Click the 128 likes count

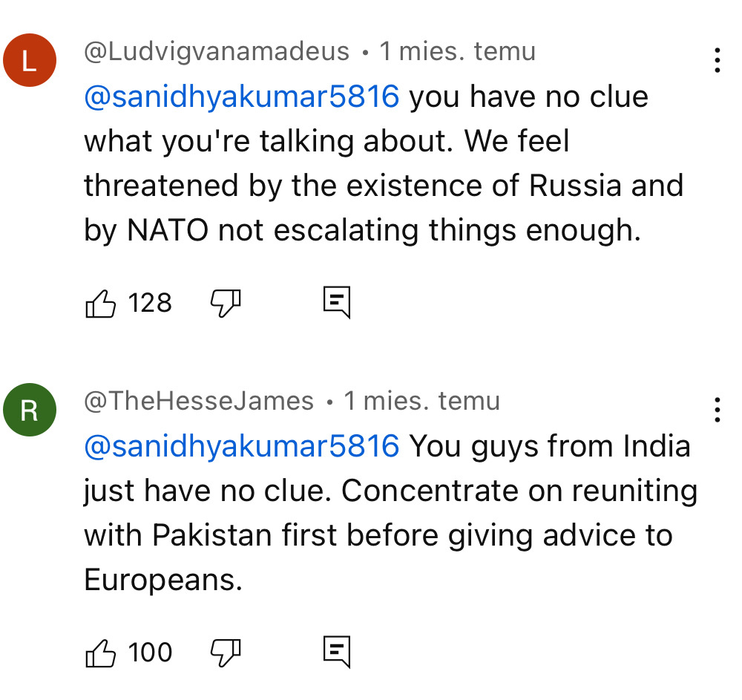(150, 303)
